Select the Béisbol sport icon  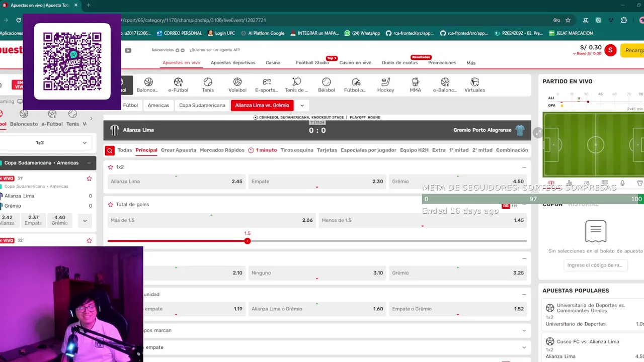(327, 82)
